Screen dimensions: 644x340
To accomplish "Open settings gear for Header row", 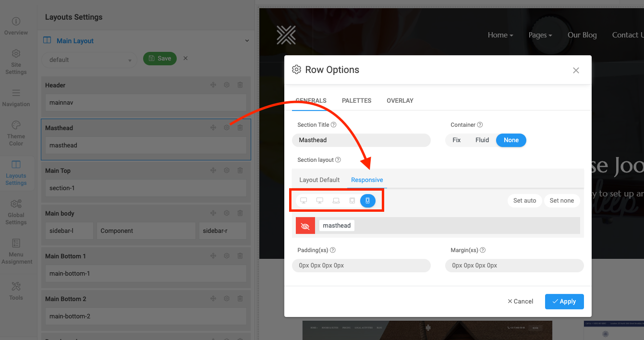I will point(227,85).
